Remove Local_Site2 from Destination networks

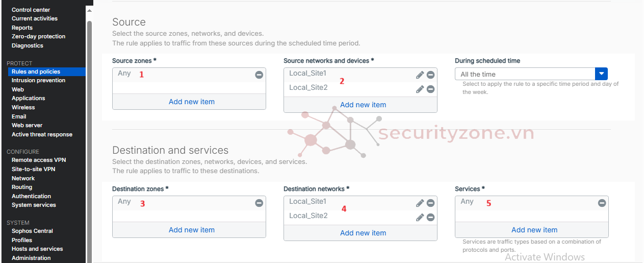click(430, 218)
